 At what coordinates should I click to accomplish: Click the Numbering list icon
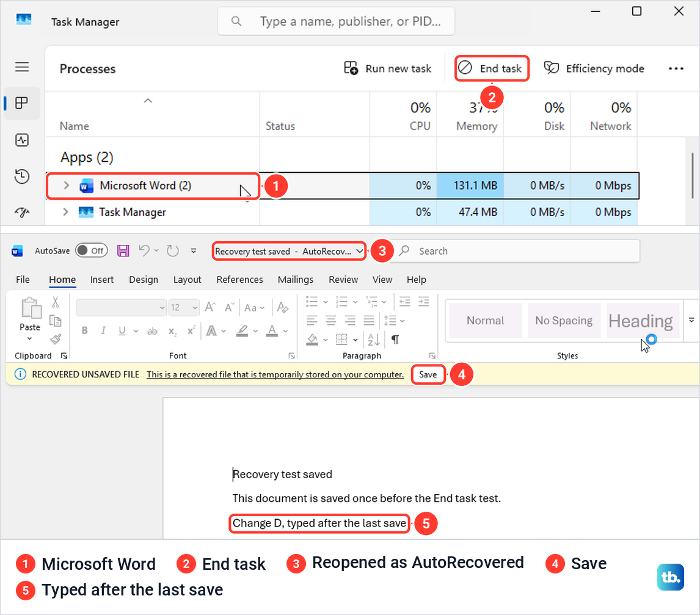(341, 302)
